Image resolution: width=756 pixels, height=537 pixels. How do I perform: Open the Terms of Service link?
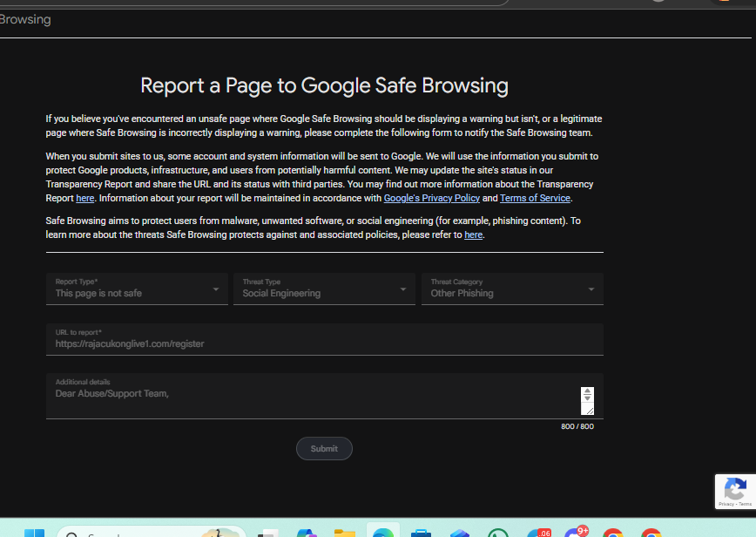click(x=535, y=198)
